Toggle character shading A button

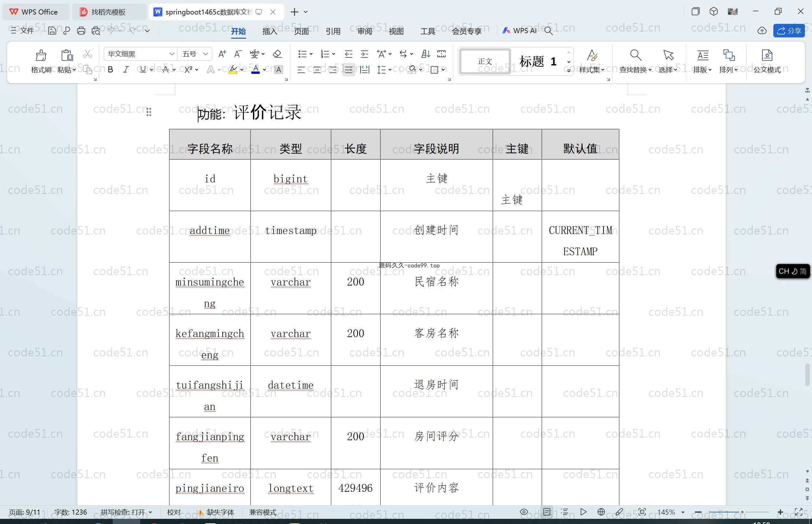(x=279, y=70)
